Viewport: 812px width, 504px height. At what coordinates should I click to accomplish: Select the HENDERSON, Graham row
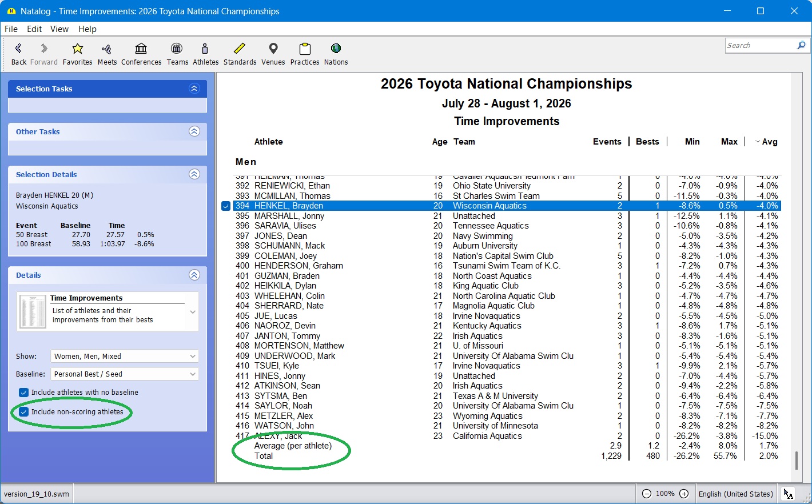click(507, 266)
